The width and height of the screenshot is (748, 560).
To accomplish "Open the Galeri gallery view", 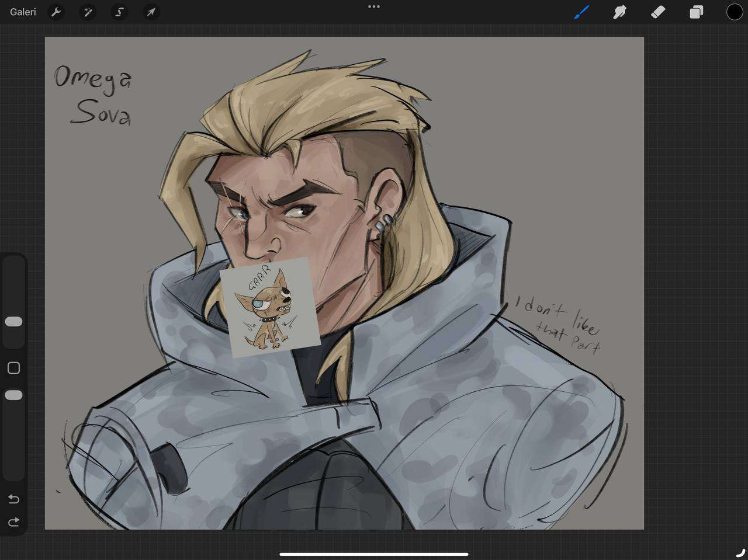I will coord(23,12).
